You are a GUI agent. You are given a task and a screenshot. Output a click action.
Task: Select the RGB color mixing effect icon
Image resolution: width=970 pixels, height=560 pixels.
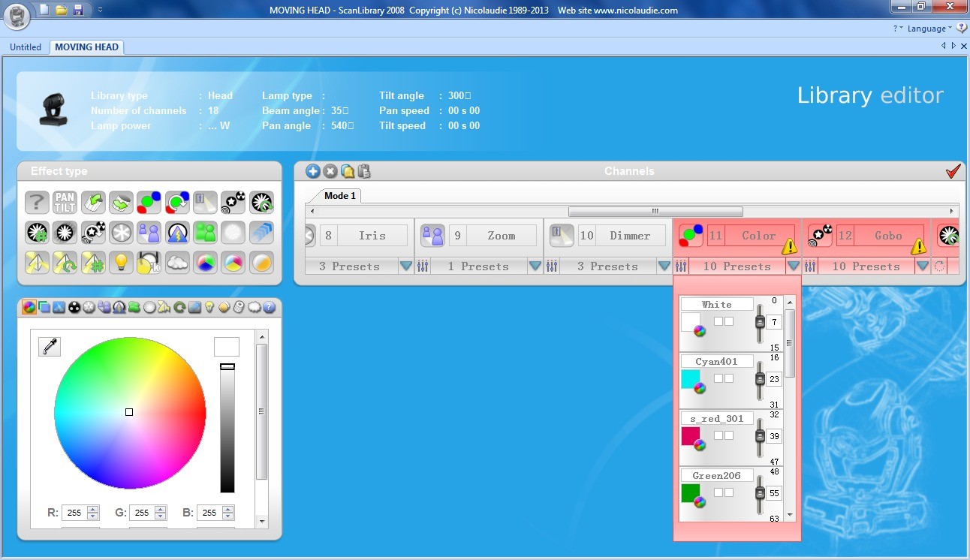click(x=149, y=202)
